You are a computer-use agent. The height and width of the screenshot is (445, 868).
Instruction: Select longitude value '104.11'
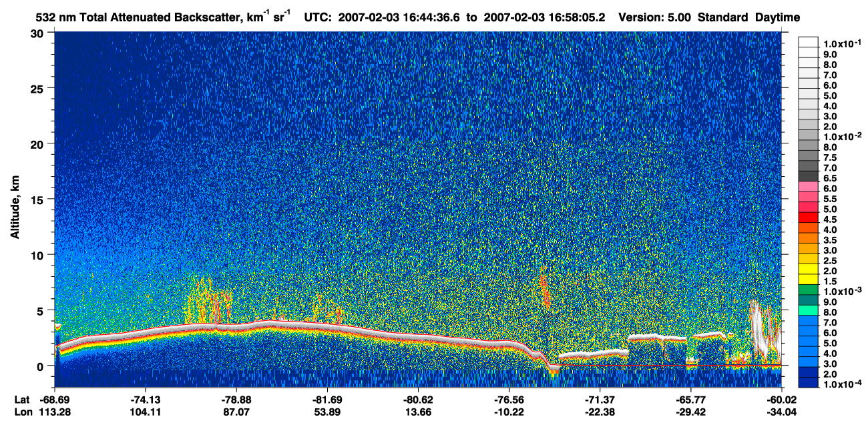pyautogui.click(x=145, y=412)
